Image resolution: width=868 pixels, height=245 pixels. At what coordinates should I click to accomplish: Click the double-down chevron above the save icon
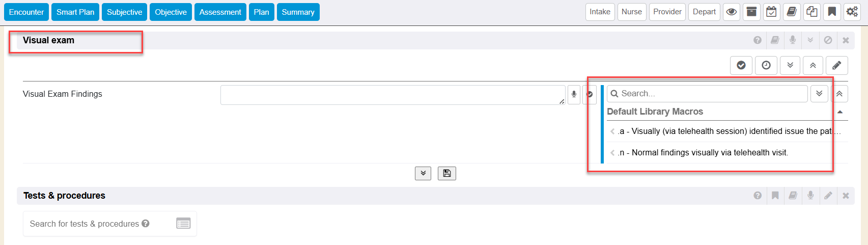point(423,173)
